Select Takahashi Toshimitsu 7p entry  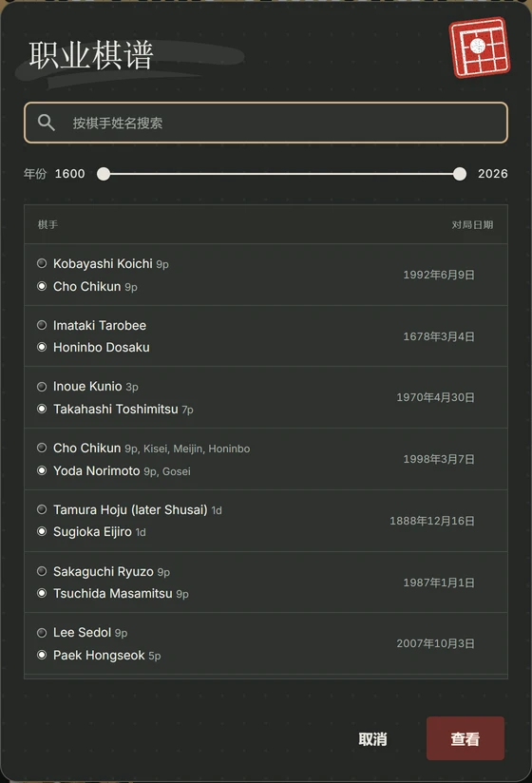123,410
